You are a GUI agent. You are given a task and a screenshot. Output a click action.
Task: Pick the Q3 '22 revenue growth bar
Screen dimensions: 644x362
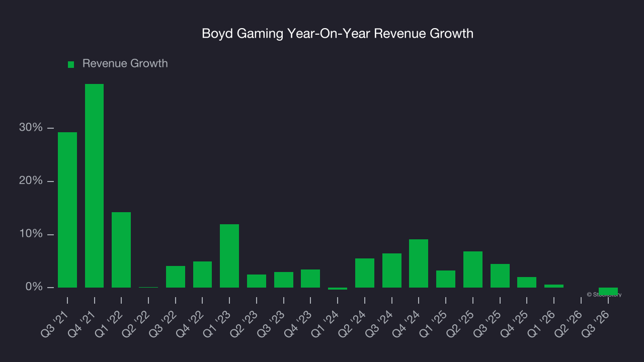tap(176, 277)
